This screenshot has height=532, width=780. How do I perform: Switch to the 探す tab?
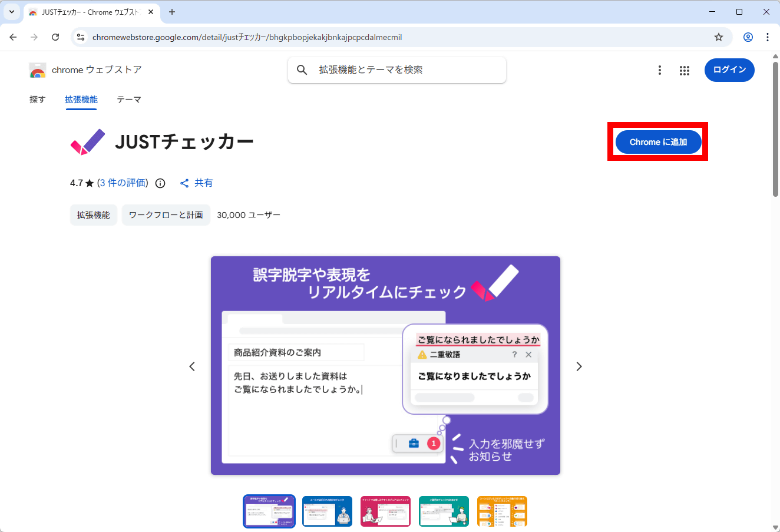[x=37, y=100]
